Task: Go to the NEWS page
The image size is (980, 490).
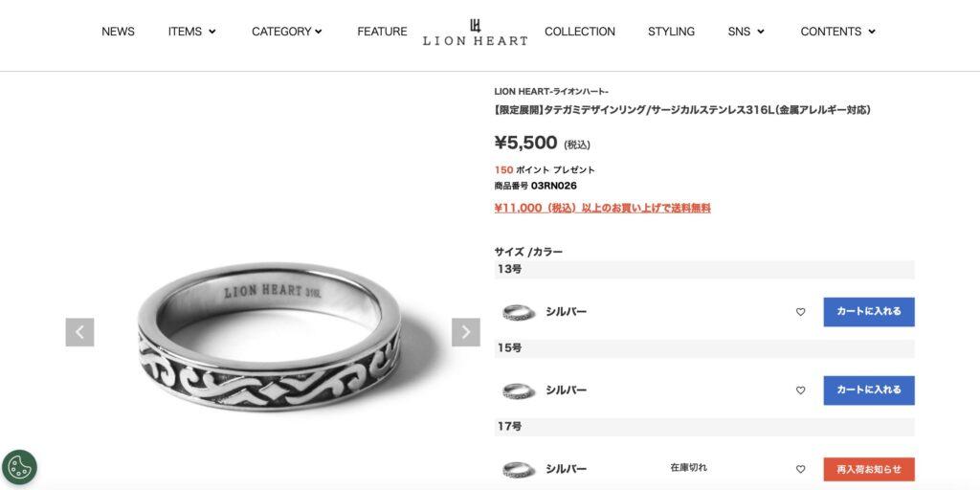Action: click(x=118, y=32)
